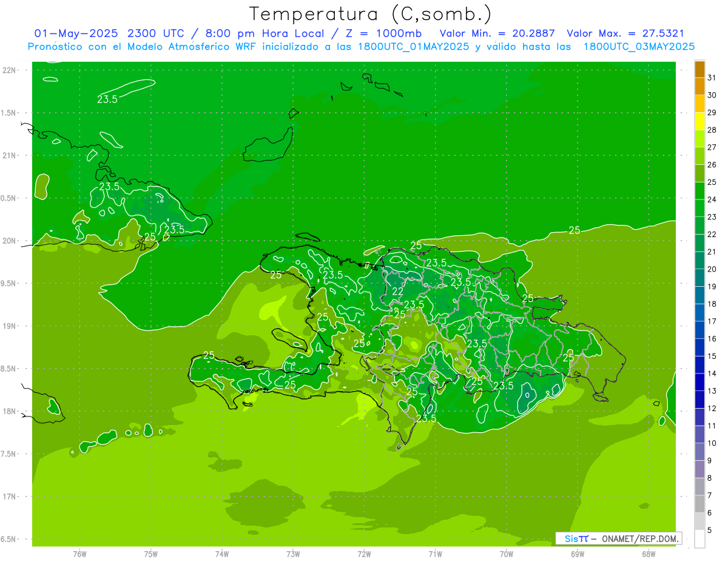This screenshot has height=562, width=728.
Task: Click the "68W" longitude axis label
Action: click(649, 554)
